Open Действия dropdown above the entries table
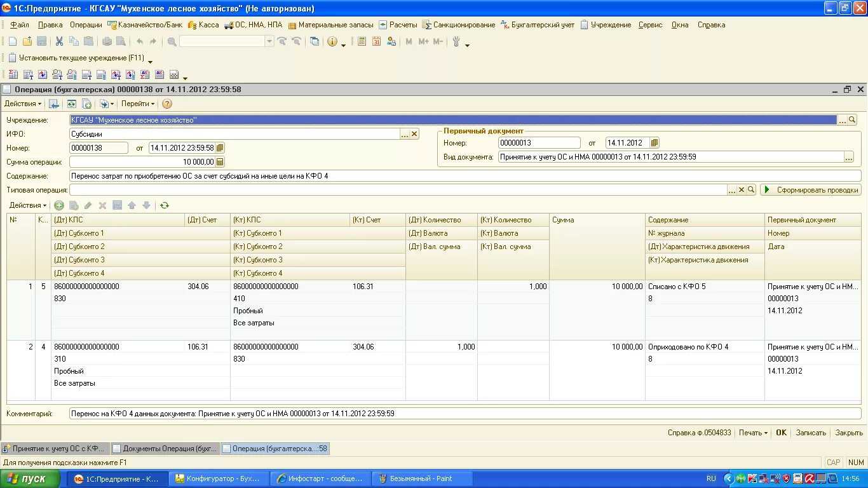The image size is (868, 488). point(28,205)
